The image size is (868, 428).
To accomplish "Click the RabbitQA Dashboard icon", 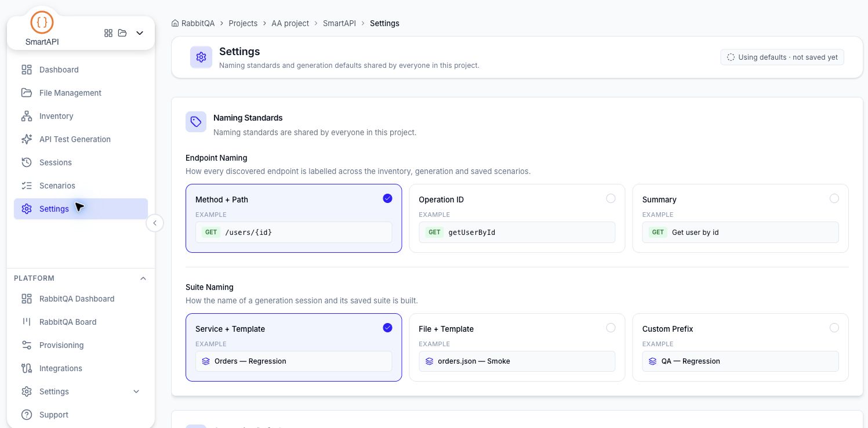I will pos(27,299).
